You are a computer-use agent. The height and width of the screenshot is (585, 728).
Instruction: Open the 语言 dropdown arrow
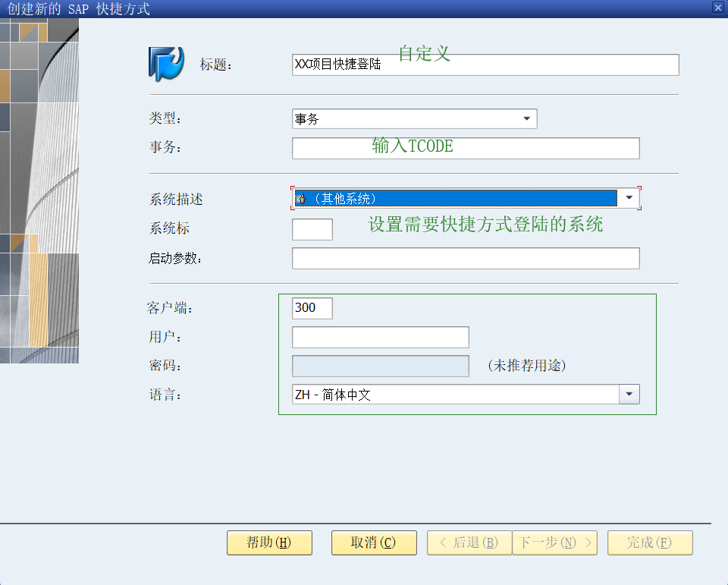click(629, 394)
